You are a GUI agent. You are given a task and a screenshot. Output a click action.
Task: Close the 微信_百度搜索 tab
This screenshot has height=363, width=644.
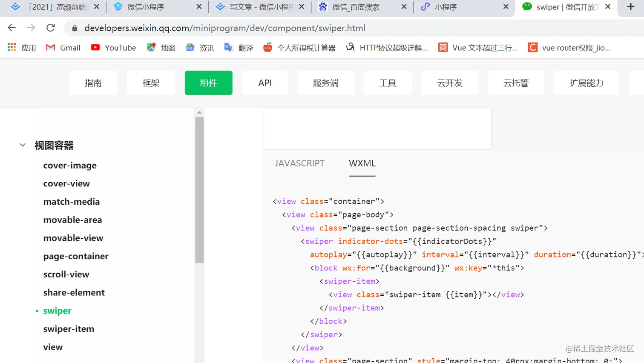(x=404, y=7)
